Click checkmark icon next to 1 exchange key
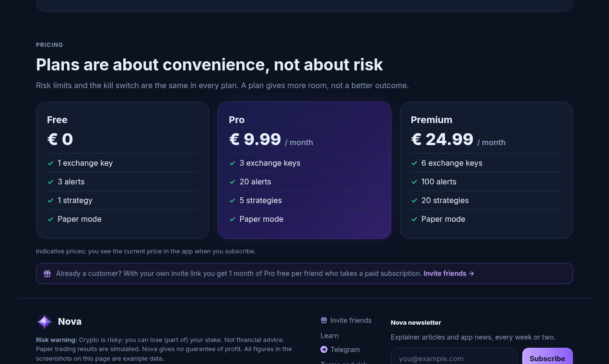Viewport: 609px width, 364px height. (x=50, y=163)
